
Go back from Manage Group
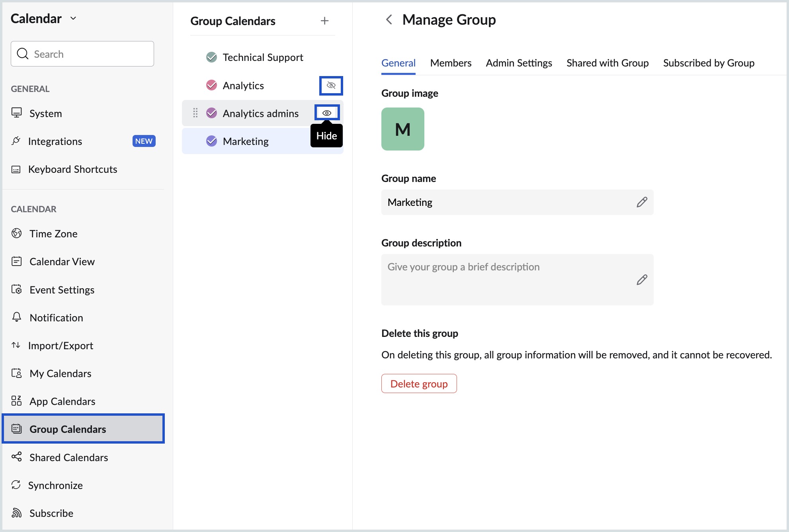pos(389,20)
